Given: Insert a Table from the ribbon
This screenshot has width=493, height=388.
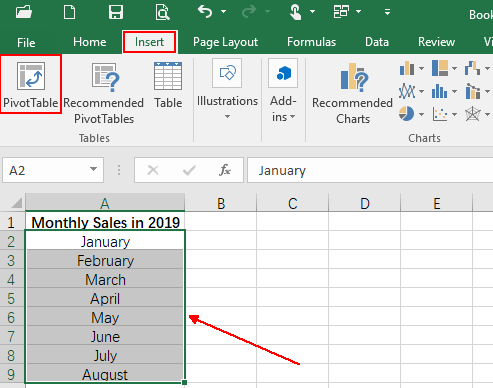Looking at the screenshot, I should (x=168, y=85).
